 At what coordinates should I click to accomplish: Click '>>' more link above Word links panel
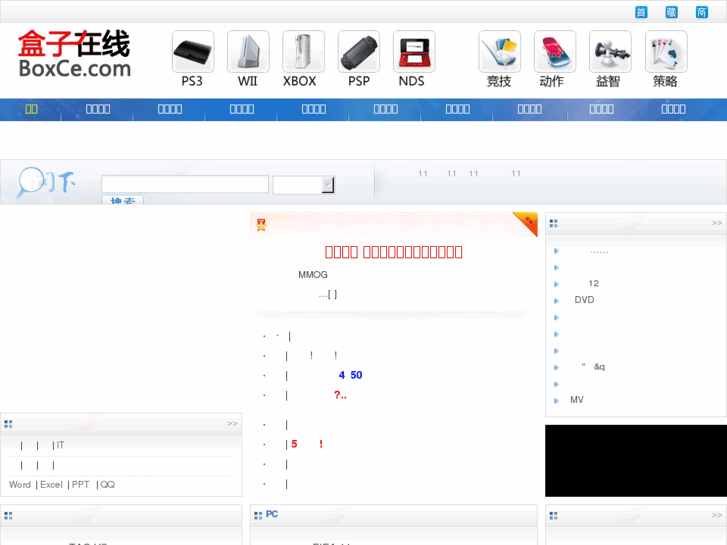232,423
